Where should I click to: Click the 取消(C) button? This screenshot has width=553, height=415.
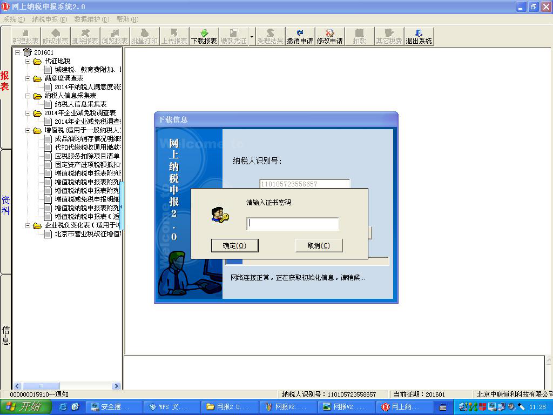[319, 245]
